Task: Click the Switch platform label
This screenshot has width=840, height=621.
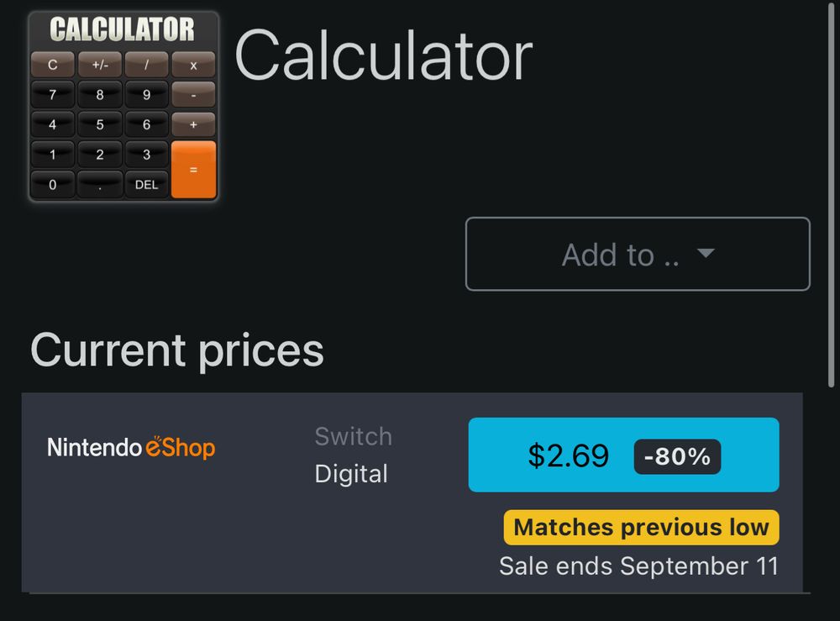Action: (353, 437)
